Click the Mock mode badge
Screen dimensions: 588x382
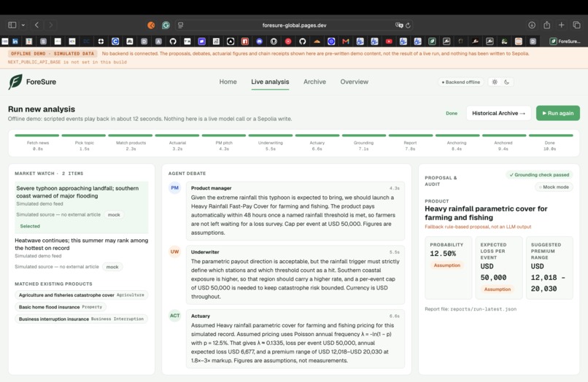click(554, 187)
